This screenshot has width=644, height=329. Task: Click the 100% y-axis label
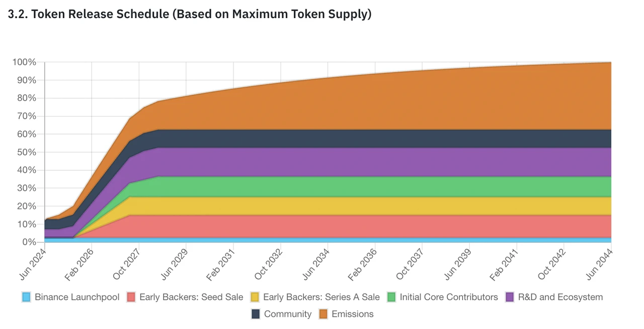coord(24,62)
